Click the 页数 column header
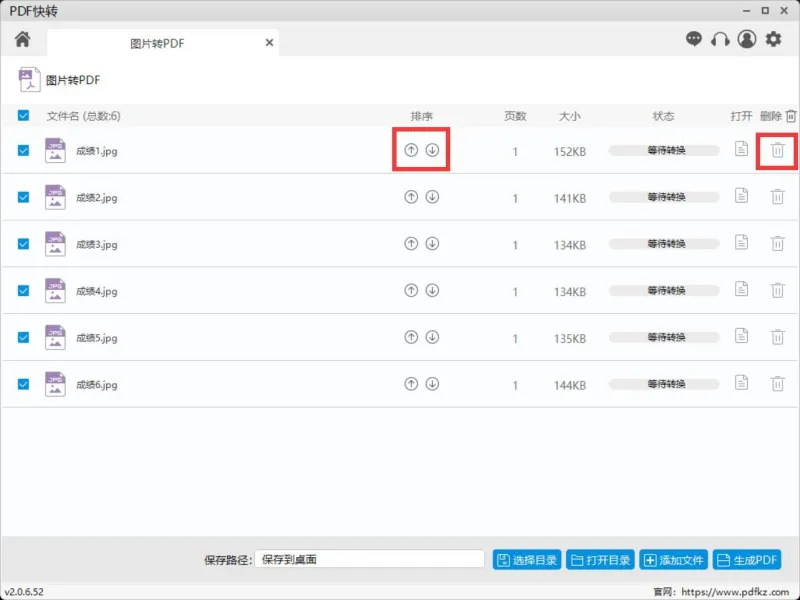Screen dimensions: 800x600 coord(515,116)
